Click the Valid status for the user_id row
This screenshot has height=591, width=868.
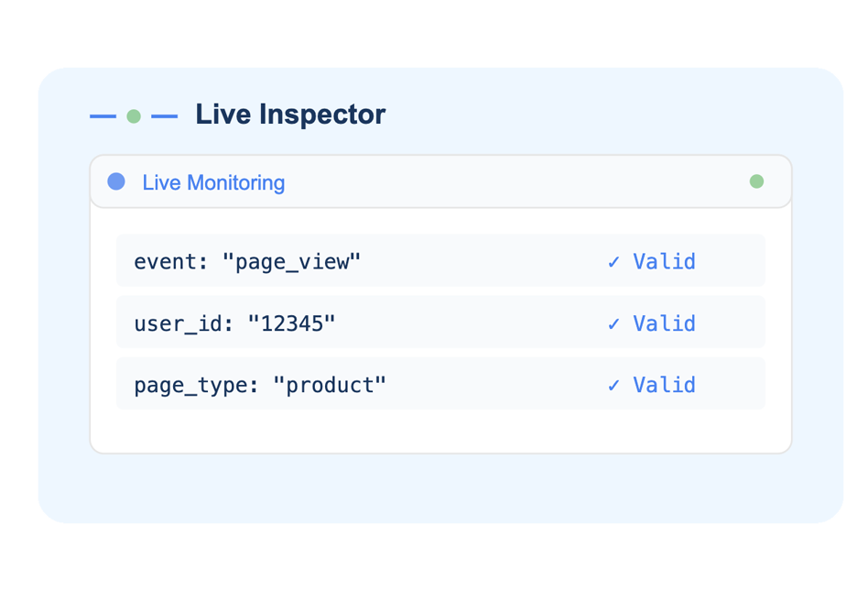click(664, 323)
